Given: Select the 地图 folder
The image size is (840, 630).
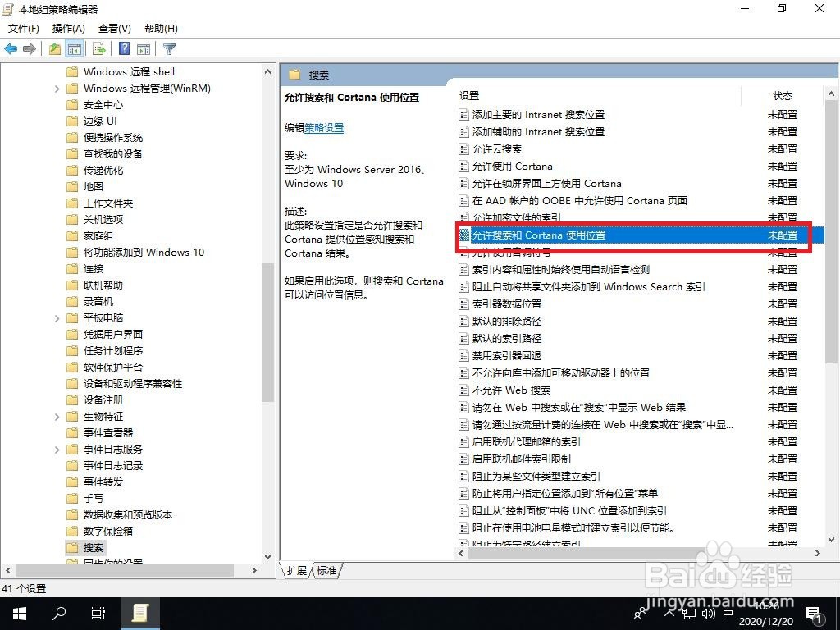Looking at the screenshot, I should coord(84,186).
